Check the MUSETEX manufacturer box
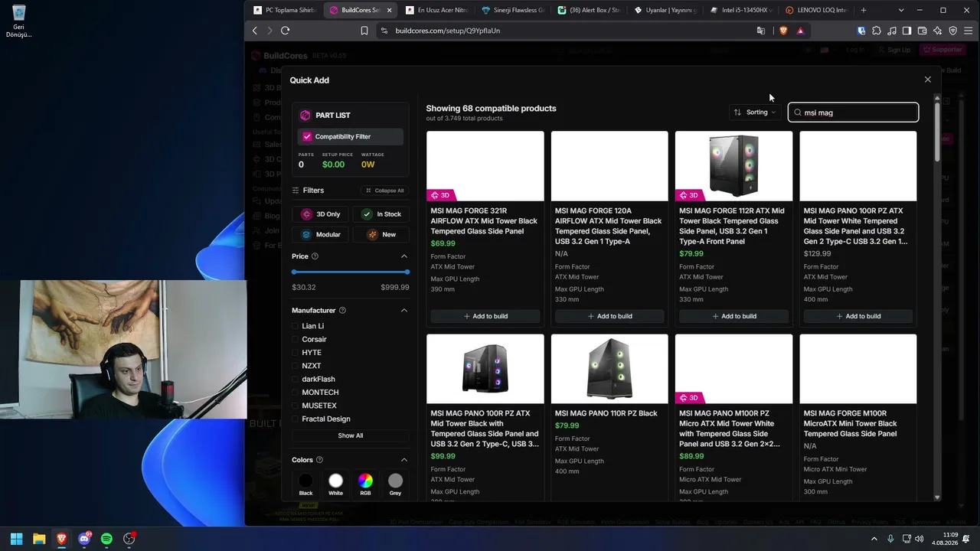980x551 pixels. (295, 406)
